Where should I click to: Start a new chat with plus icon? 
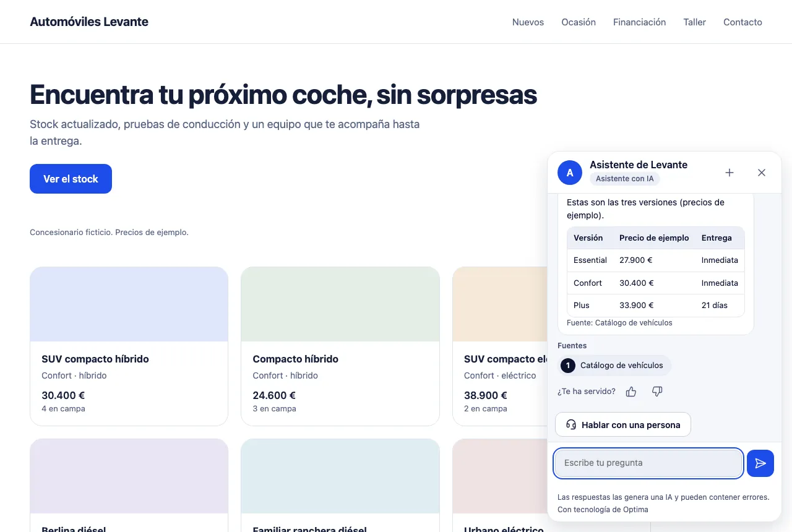(730, 173)
